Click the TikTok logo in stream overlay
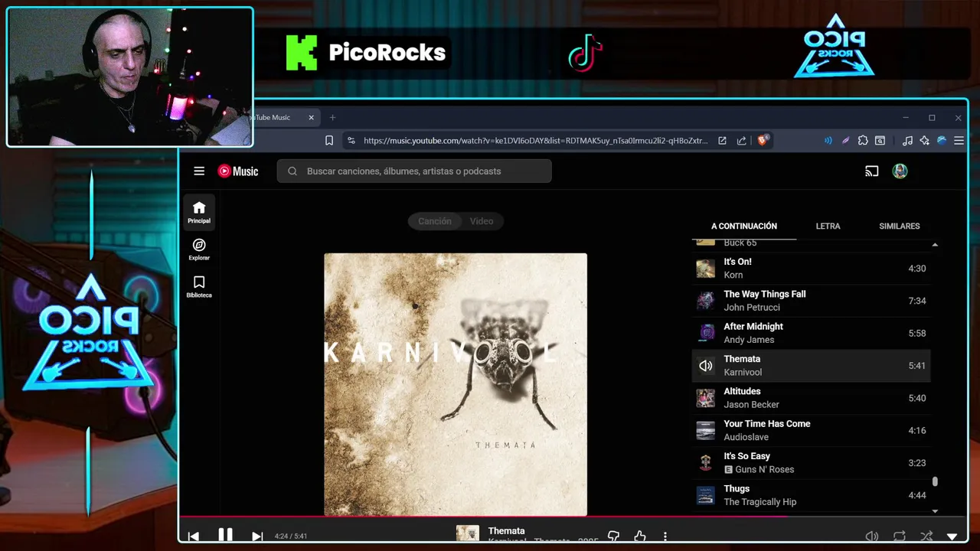This screenshot has width=980, height=551. 586,54
